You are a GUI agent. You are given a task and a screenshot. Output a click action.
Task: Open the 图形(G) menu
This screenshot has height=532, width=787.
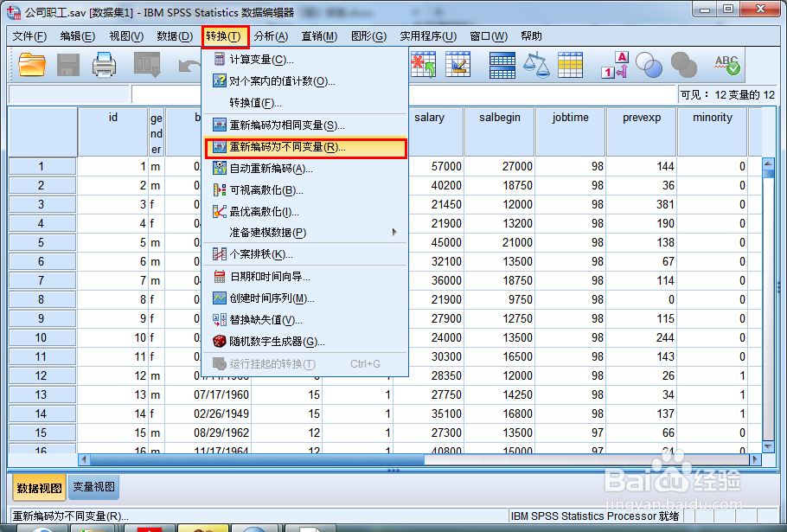pos(368,36)
